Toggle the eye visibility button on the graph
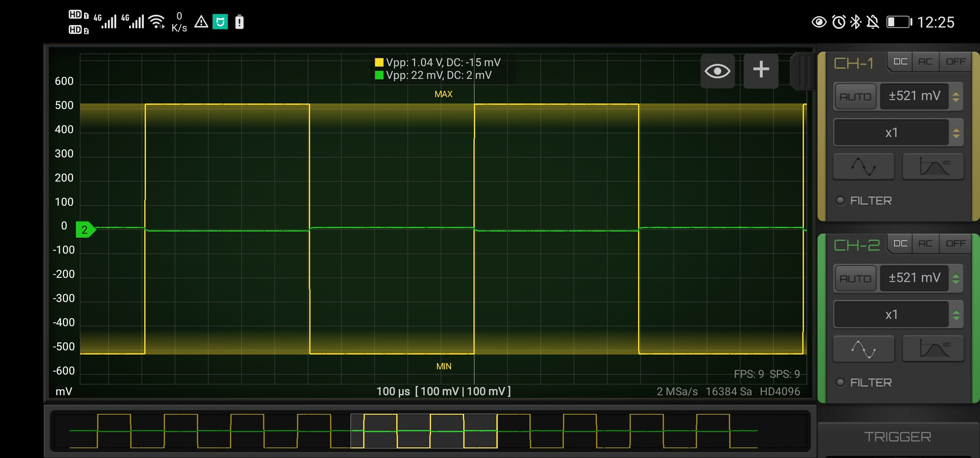 [717, 71]
